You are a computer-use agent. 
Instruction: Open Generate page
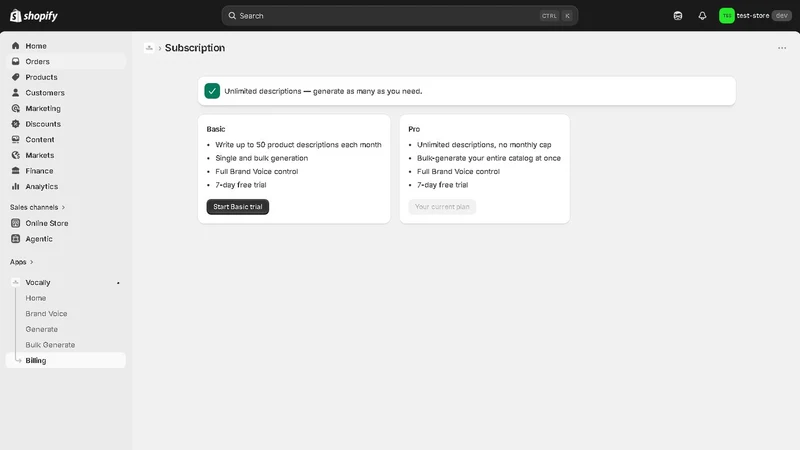(x=41, y=329)
